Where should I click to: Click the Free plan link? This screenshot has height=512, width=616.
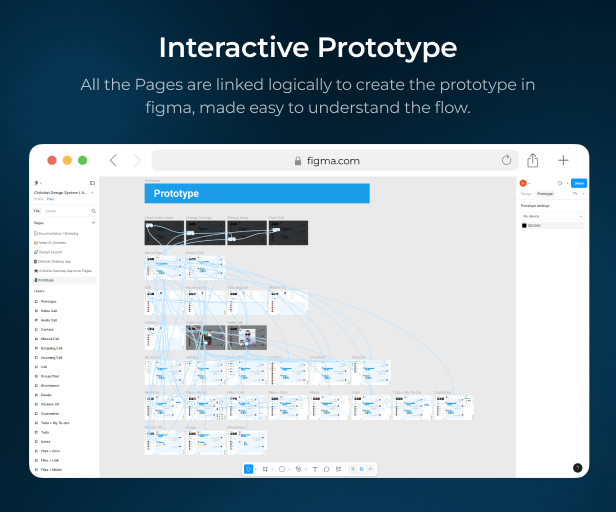coord(50,199)
